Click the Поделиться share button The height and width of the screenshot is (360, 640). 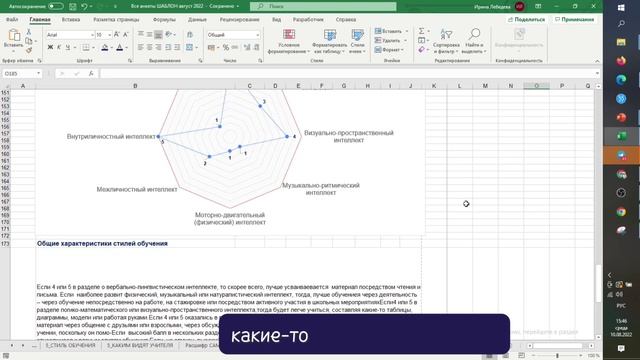[527, 20]
